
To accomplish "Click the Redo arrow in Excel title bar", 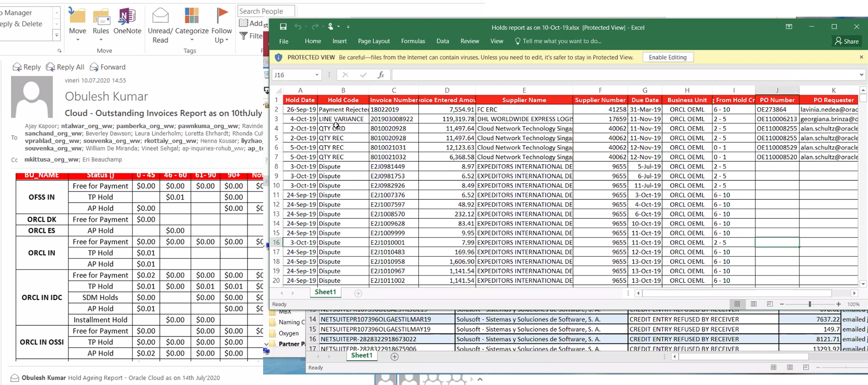I will (315, 27).
